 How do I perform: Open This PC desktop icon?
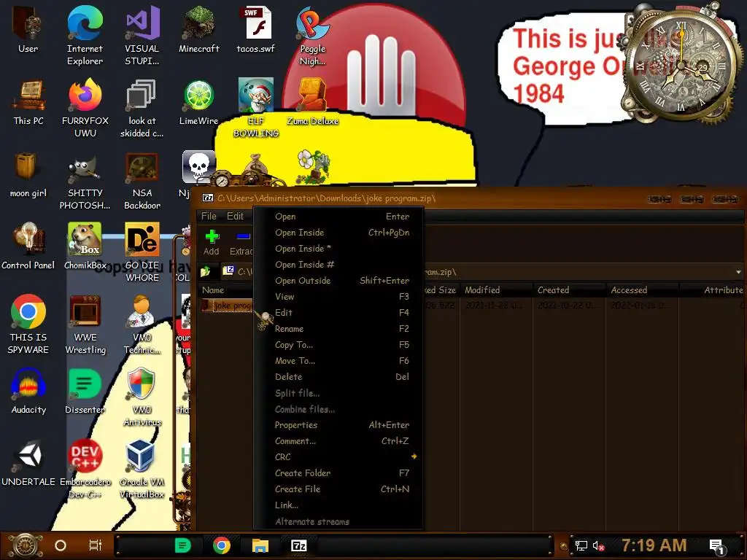coord(28,102)
